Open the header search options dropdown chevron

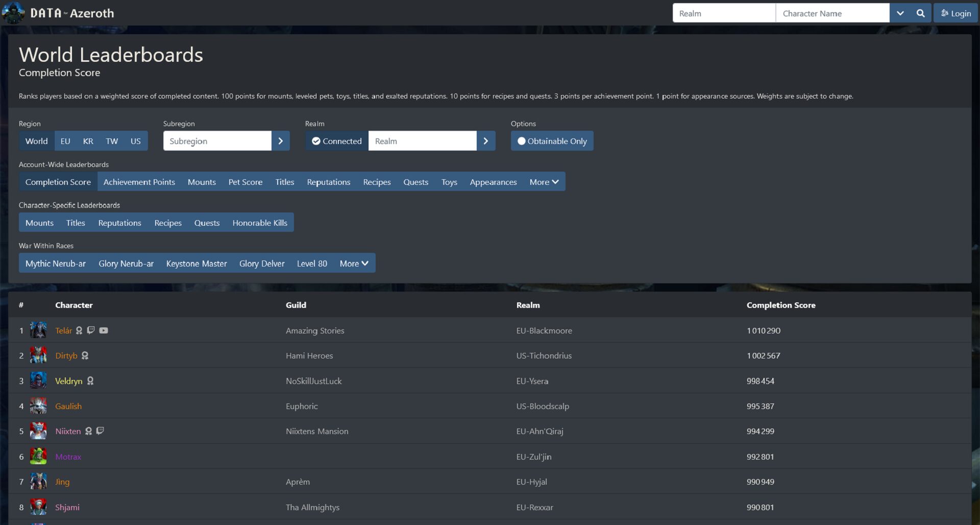pos(900,13)
